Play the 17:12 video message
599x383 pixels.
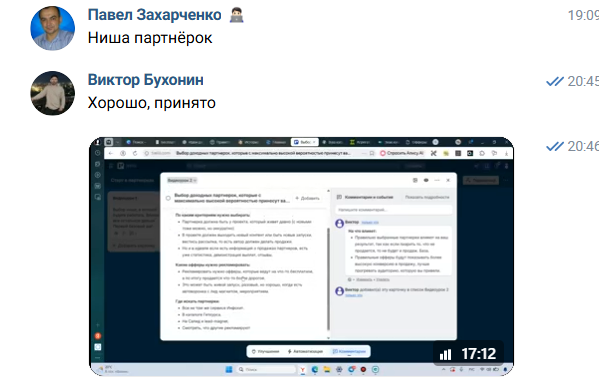(x=301, y=256)
